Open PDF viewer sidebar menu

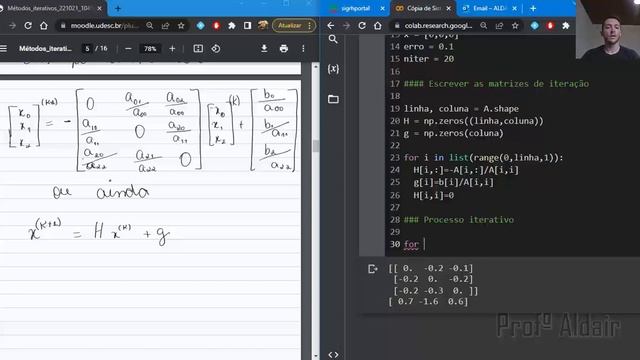coord(3,49)
